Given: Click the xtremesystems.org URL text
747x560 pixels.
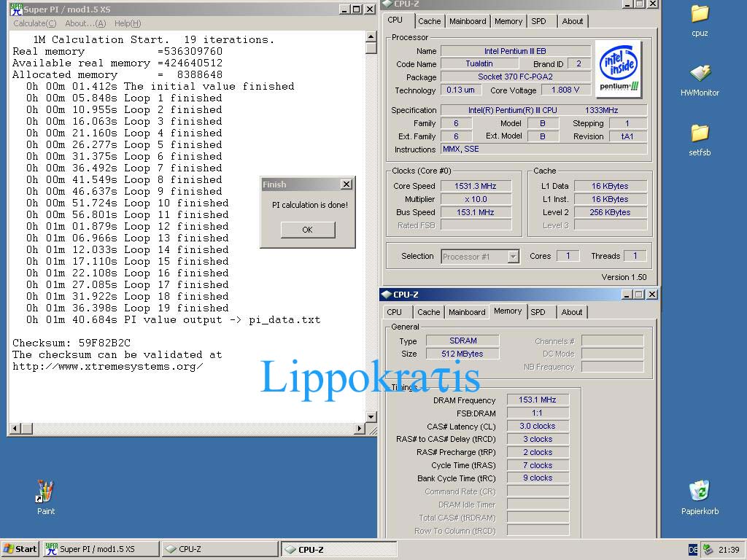Looking at the screenshot, I should coord(108,366).
